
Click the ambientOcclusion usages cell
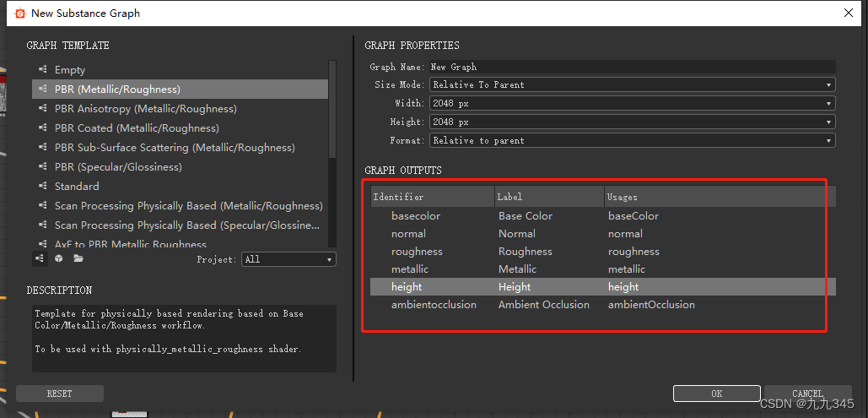click(651, 304)
